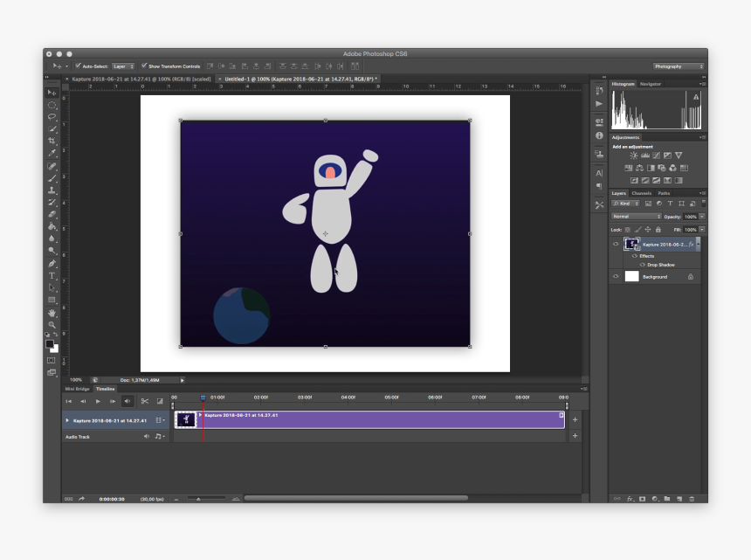Add media to the video track plus button
751x560 pixels.
pos(575,419)
